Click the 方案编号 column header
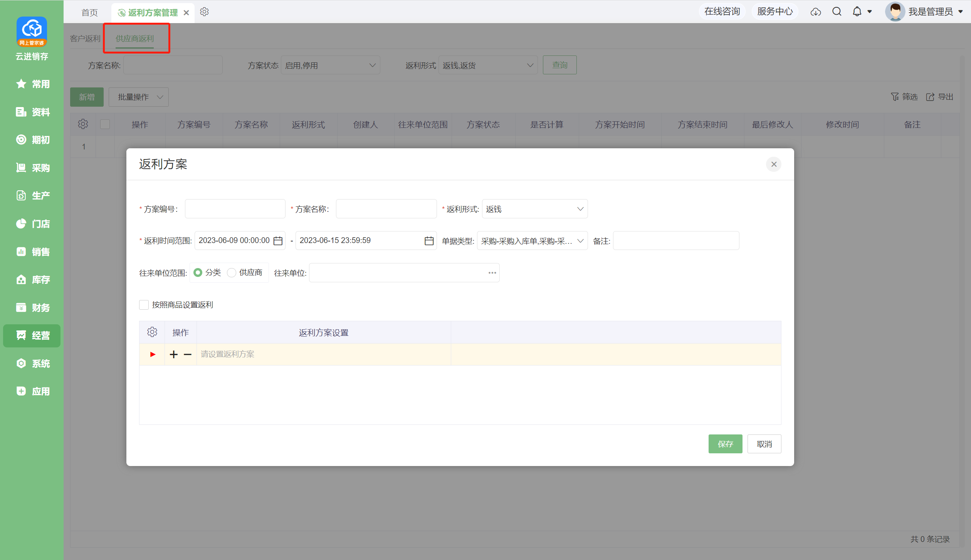The width and height of the screenshot is (971, 560). click(194, 124)
